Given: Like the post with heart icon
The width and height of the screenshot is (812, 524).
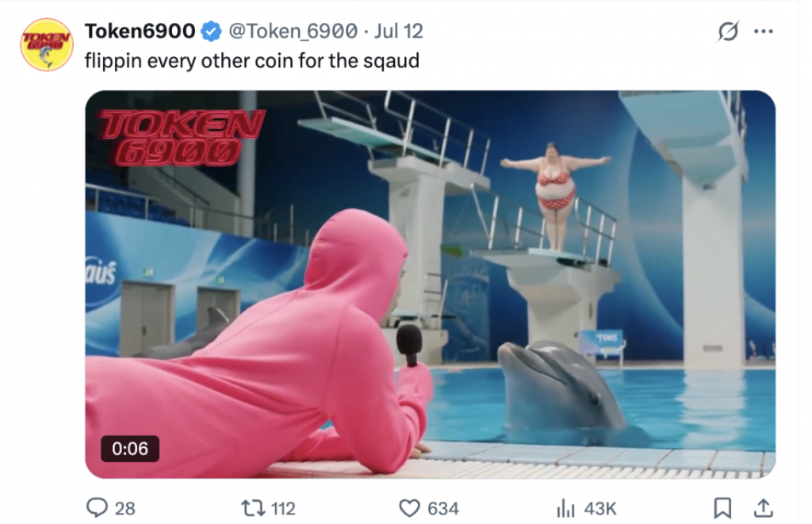Looking at the screenshot, I should [409, 508].
